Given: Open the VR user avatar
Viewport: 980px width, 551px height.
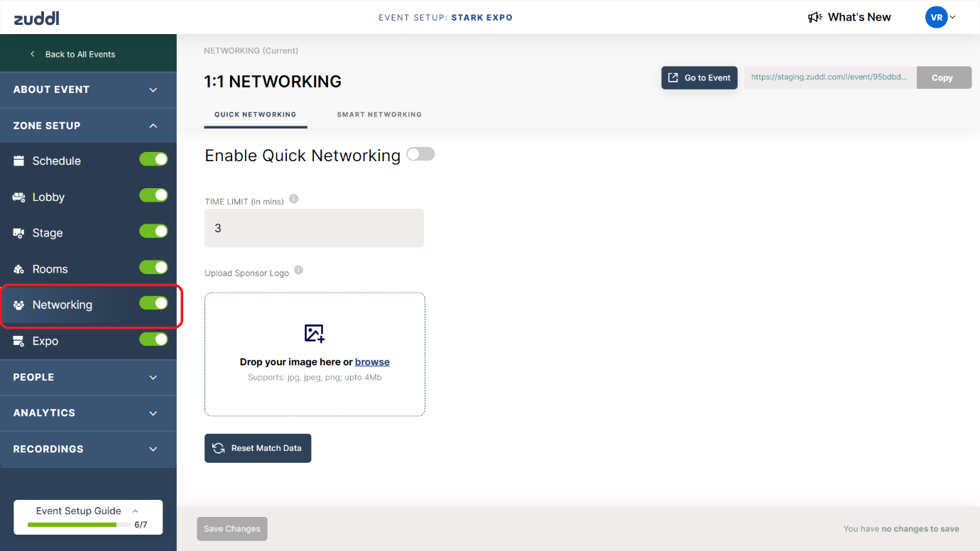Looking at the screenshot, I should click(936, 17).
